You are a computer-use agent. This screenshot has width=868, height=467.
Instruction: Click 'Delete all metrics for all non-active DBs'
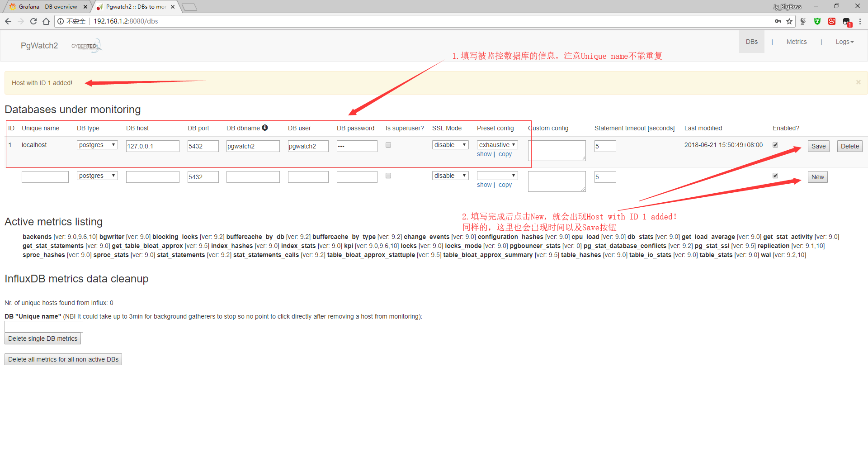point(63,359)
